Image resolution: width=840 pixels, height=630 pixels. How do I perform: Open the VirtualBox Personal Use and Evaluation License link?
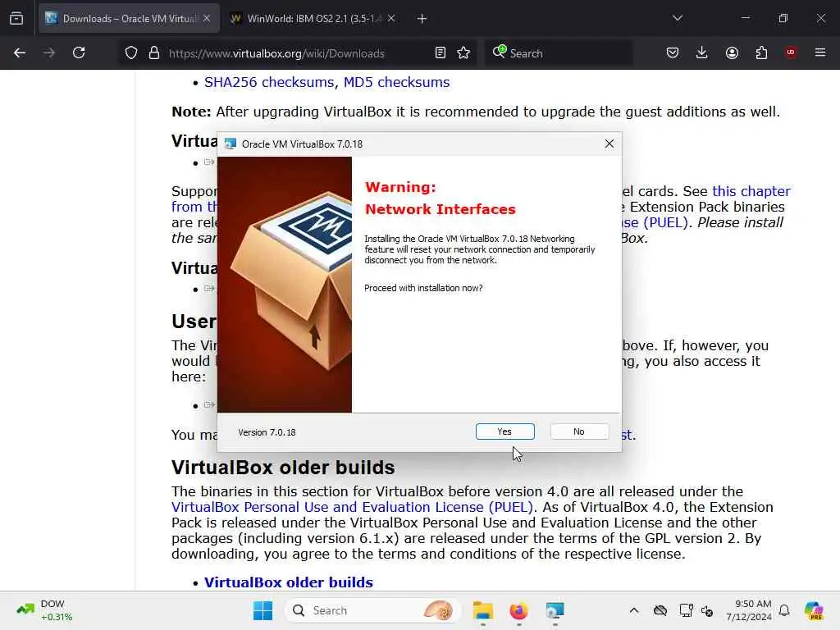pos(352,507)
